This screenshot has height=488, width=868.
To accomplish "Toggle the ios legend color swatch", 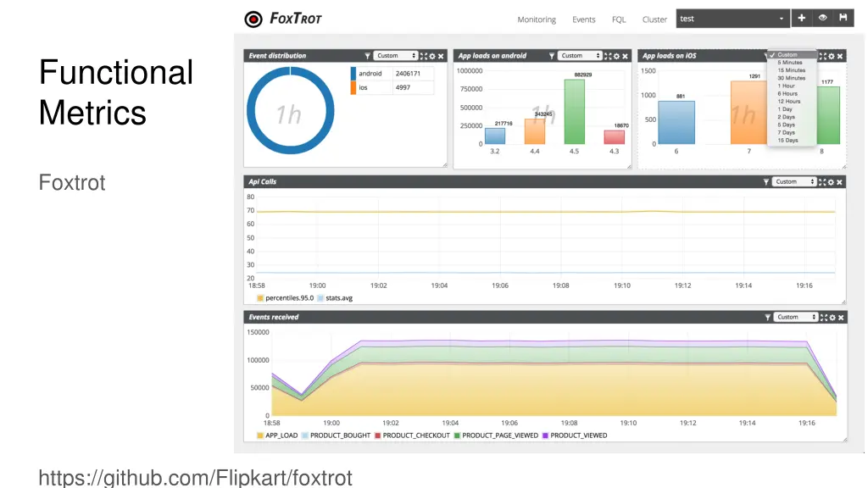I will 353,87.
